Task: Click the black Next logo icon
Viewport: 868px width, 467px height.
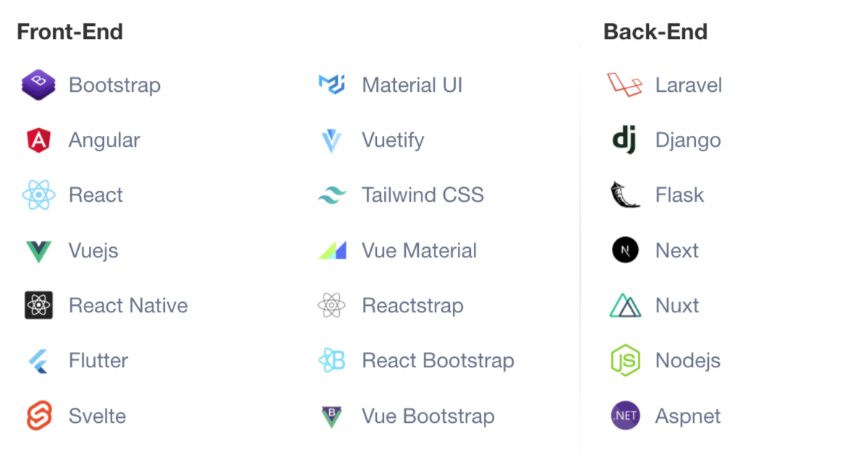Action: click(625, 251)
